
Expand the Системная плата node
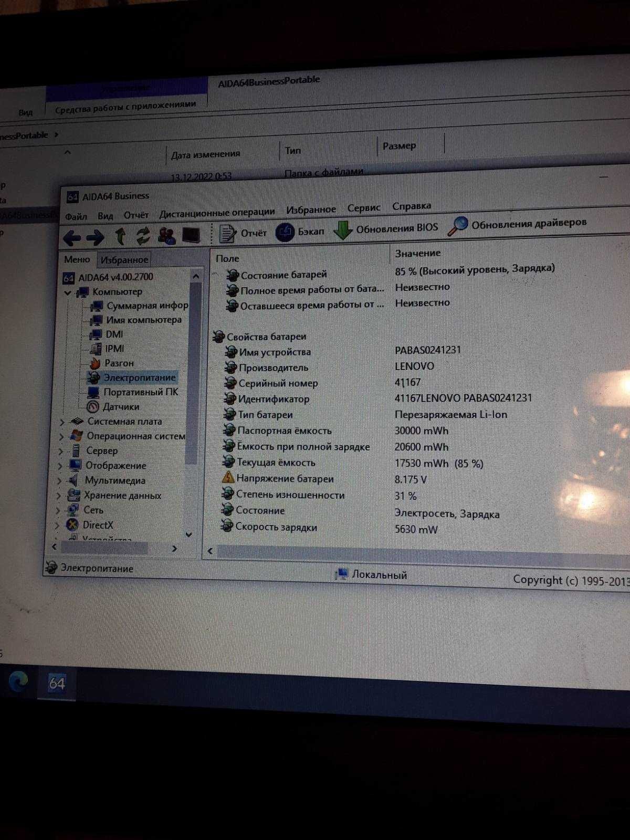click(x=62, y=422)
